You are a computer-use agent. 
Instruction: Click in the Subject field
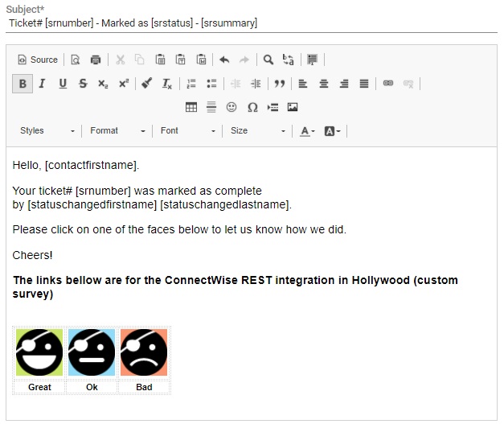(252, 23)
